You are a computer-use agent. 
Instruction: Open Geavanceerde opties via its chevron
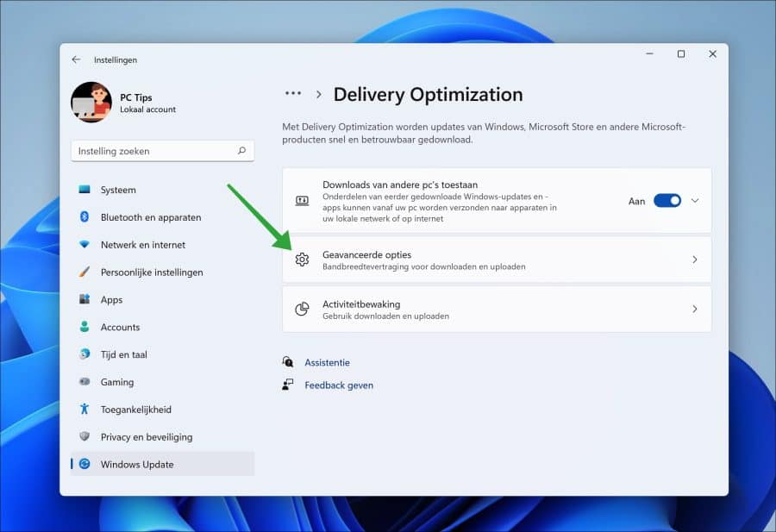coord(695,260)
